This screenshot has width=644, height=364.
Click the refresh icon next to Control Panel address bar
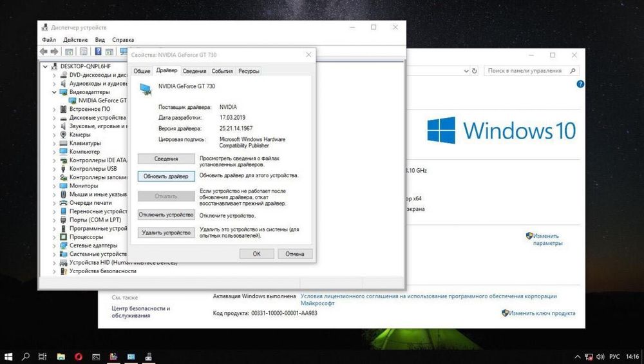tap(475, 71)
